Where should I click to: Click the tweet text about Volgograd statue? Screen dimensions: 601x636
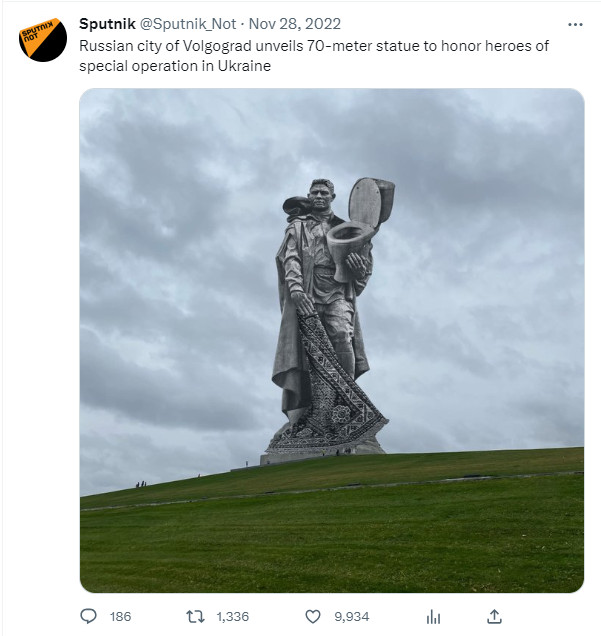[313, 56]
